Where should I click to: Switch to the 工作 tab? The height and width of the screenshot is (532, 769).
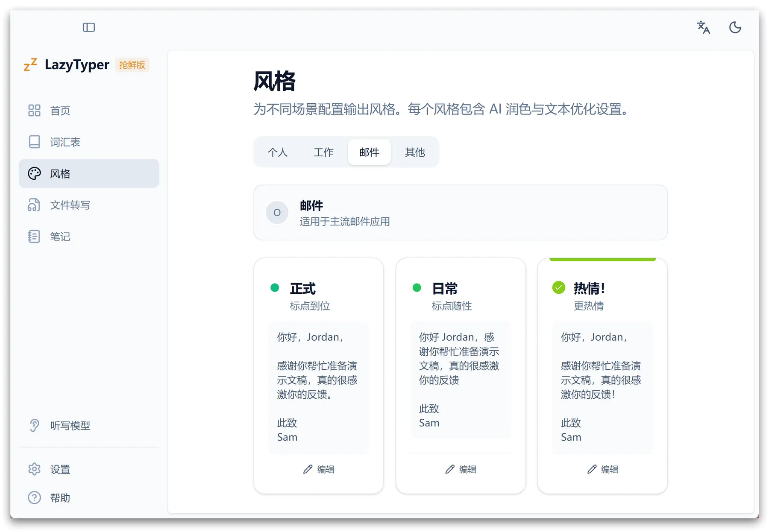[323, 152]
